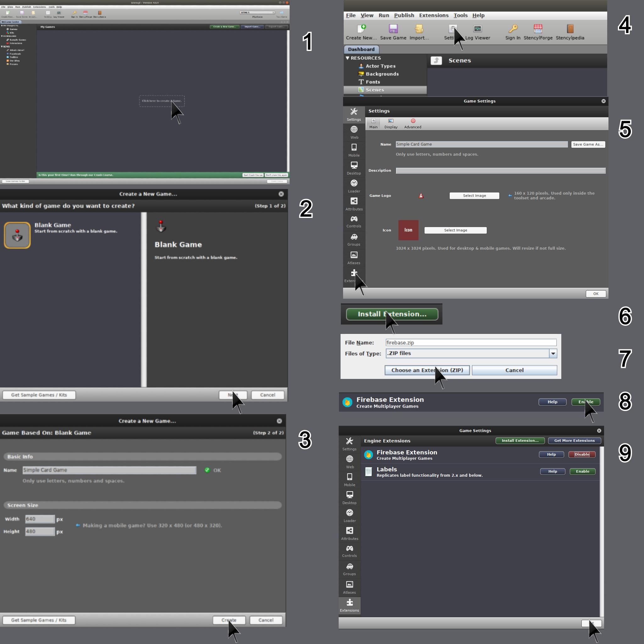The height and width of the screenshot is (644, 644).
Task: Open Stencylpedia from the toolbar
Action: click(x=570, y=29)
